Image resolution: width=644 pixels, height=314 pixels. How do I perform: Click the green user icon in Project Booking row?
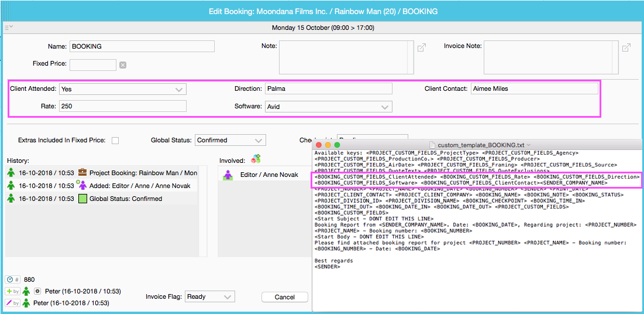(12, 173)
